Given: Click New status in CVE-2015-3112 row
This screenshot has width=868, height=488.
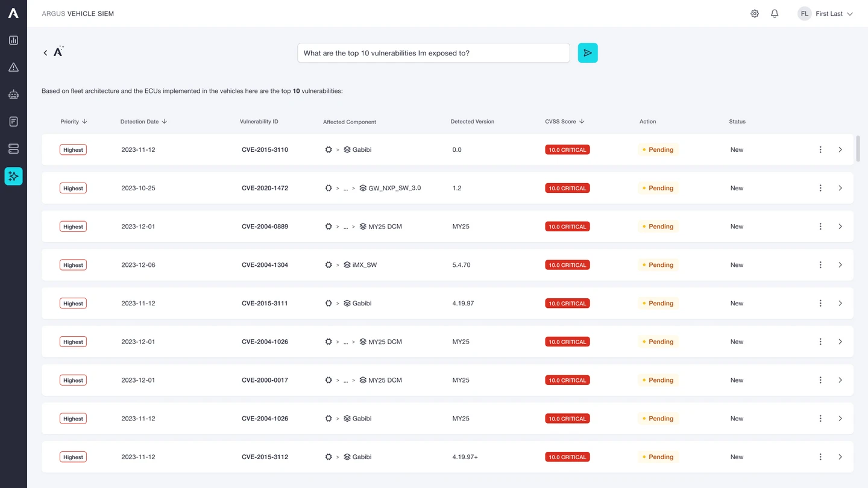Looking at the screenshot, I should pyautogui.click(x=737, y=457).
